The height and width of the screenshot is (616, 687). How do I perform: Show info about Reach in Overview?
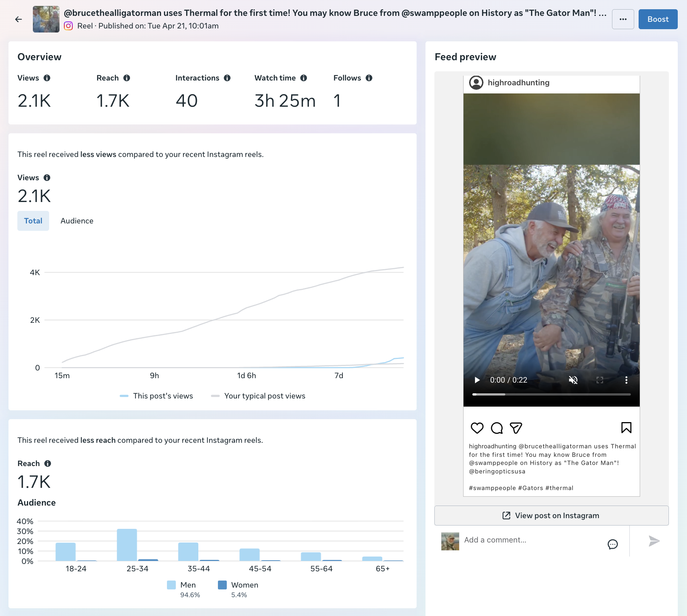(127, 78)
